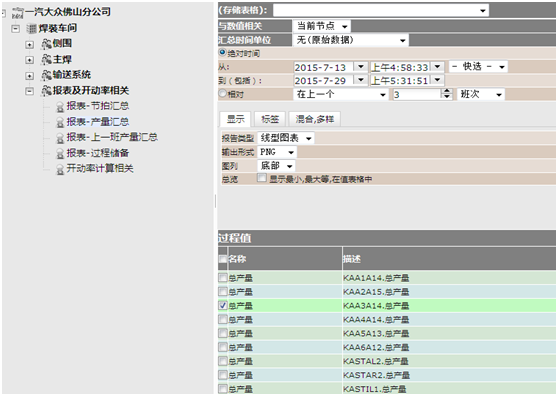Click the 主焊 group icon
Image resolution: width=558 pixels, height=396 pixels.
[46, 59]
